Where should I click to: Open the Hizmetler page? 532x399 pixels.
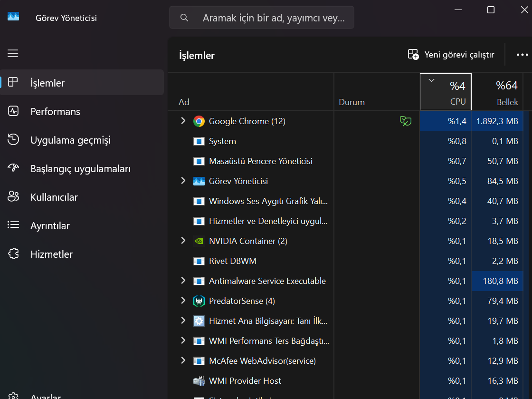coord(82,254)
